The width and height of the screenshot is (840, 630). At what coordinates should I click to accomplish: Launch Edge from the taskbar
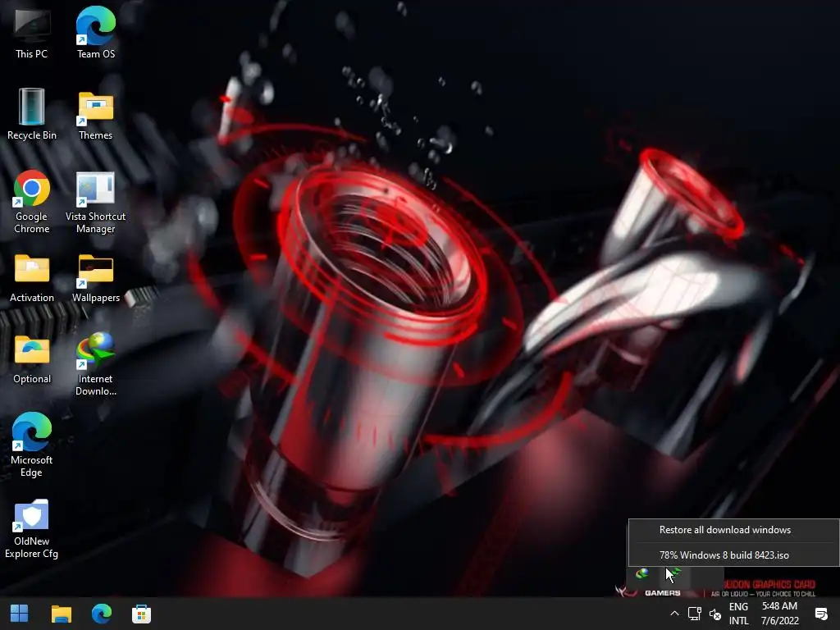[x=101, y=614]
